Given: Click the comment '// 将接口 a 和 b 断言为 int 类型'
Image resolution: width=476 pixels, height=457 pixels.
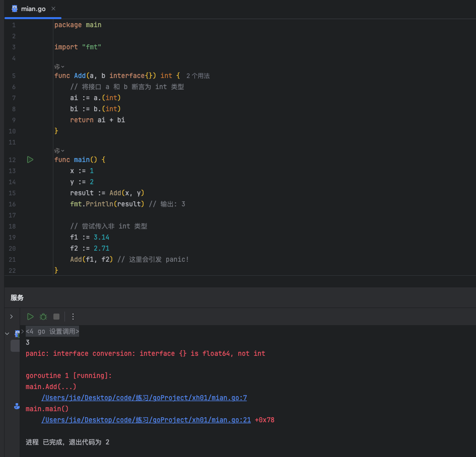Looking at the screenshot, I should [x=127, y=87].
